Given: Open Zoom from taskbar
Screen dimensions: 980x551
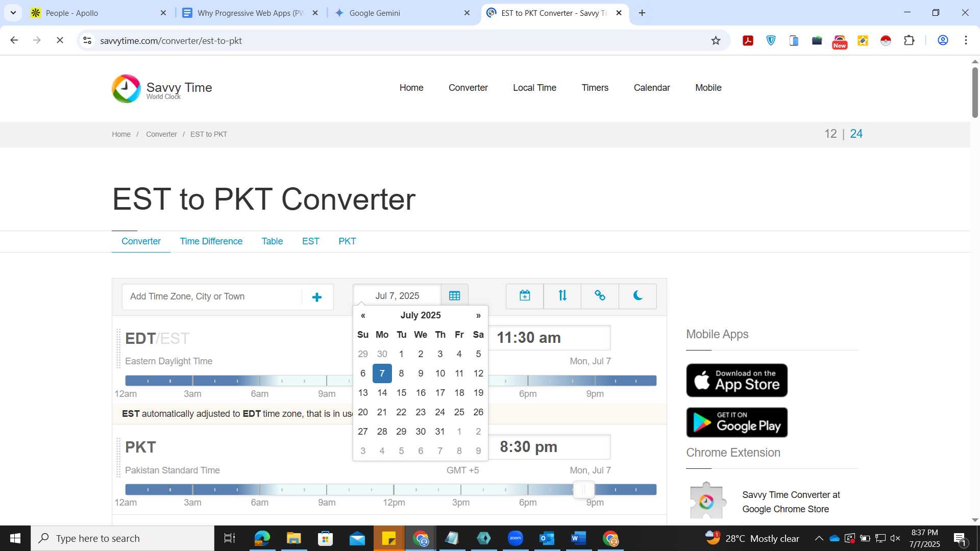Looking at the screenshot, I should tap(516, 538).
